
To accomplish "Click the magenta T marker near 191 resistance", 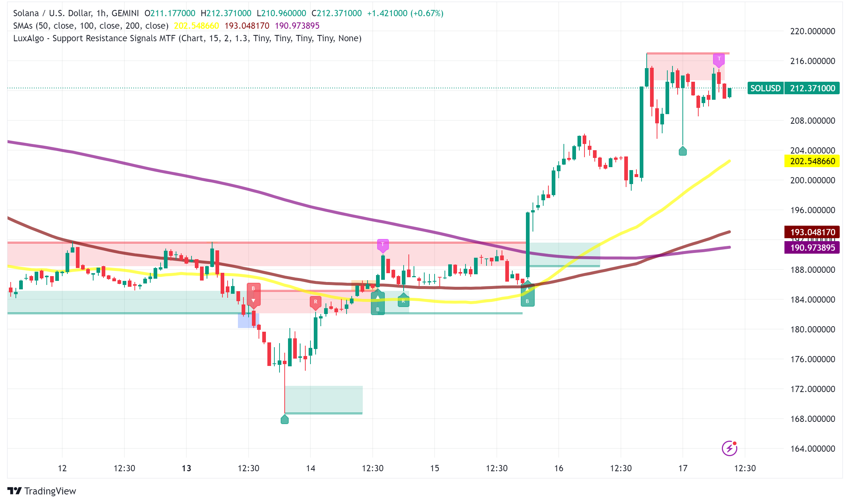I will coord(383,246).
